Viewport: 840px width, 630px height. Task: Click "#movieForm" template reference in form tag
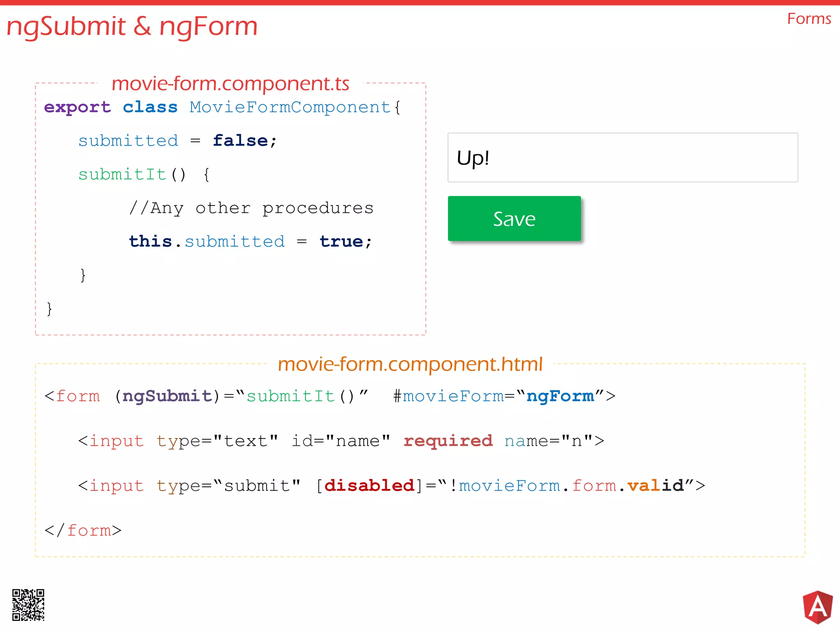(448, 396)
